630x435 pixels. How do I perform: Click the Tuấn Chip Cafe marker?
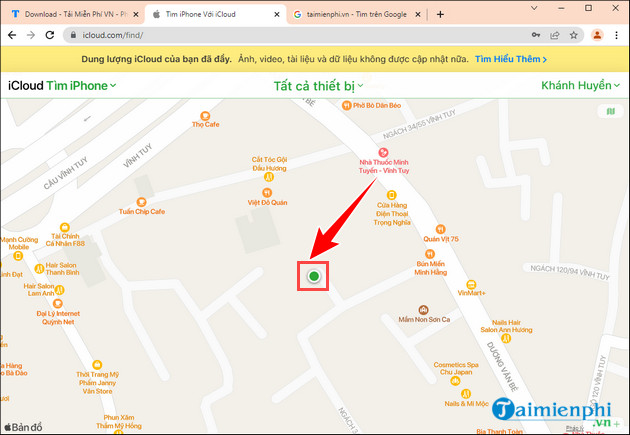pos(141,202)
